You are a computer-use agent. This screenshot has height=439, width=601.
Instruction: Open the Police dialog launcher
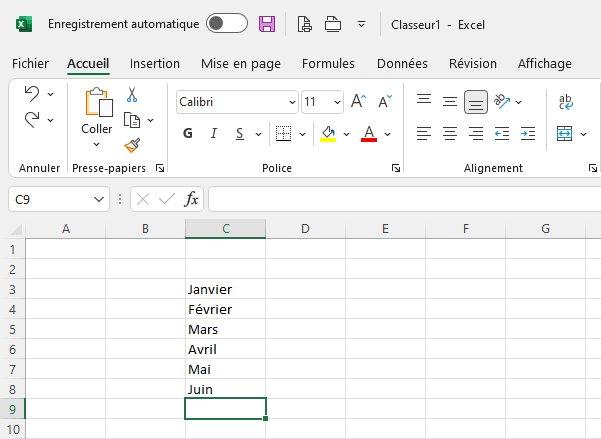(396, 168)
